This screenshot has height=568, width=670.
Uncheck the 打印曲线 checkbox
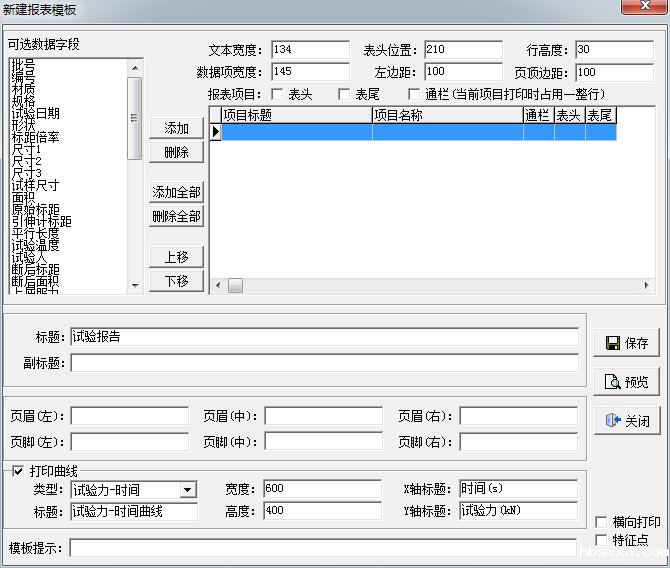(x=17, y=471)
